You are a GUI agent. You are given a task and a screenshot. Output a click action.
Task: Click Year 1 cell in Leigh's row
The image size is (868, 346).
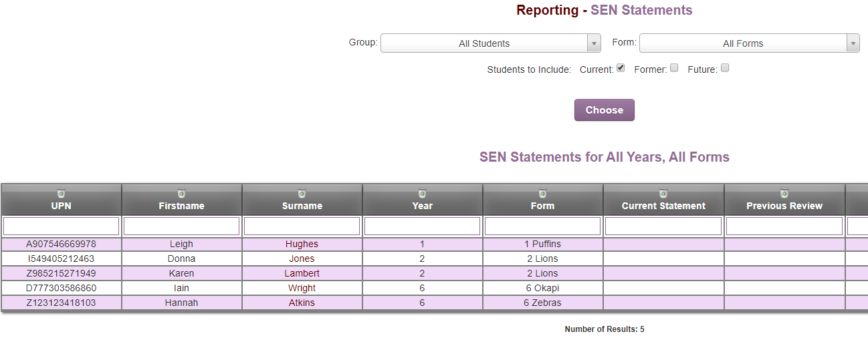[422, 244]
